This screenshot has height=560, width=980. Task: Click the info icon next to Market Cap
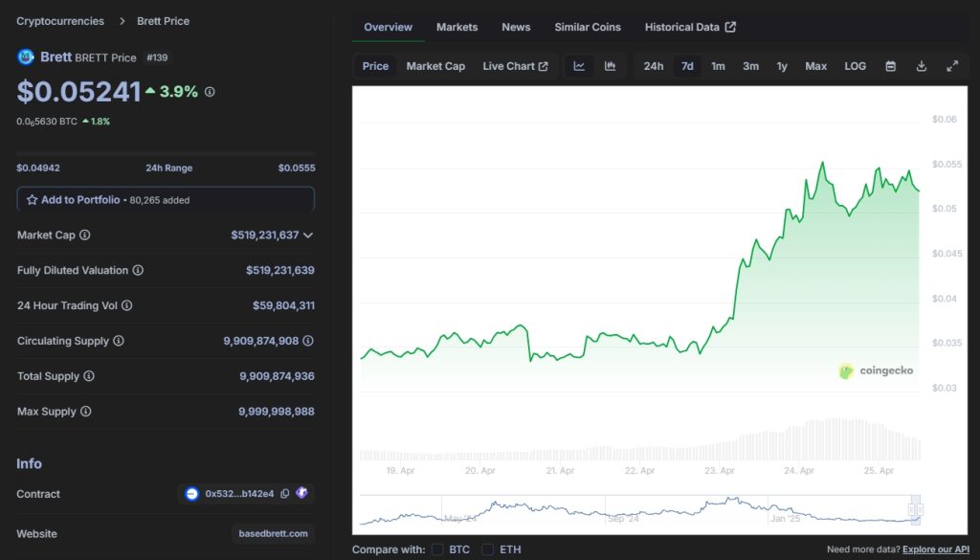(x=85, y=235)
